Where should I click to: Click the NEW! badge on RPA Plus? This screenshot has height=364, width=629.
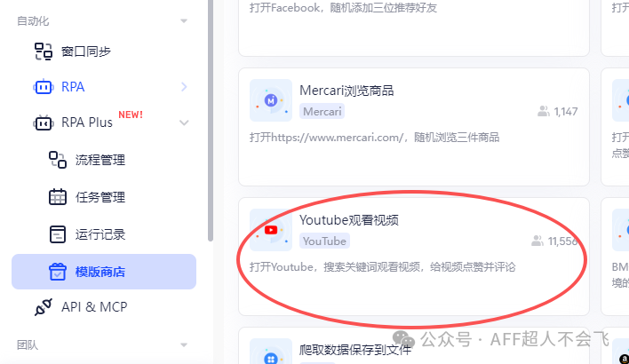(x=131, y=115)
